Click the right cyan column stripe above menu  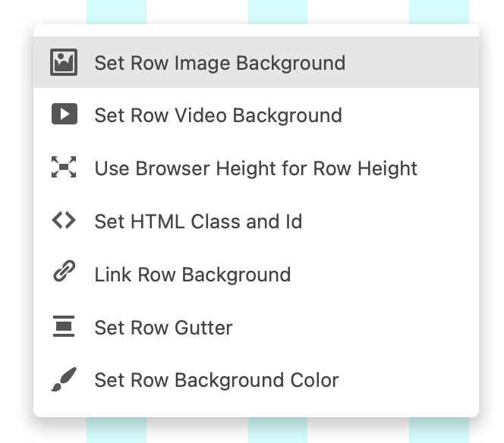(439, 11)
